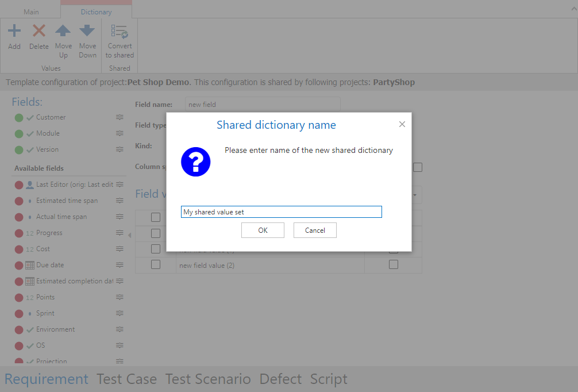The image size is (578, 392).
Task: Close the Shared dictionary name dialog
Action: 402,124
